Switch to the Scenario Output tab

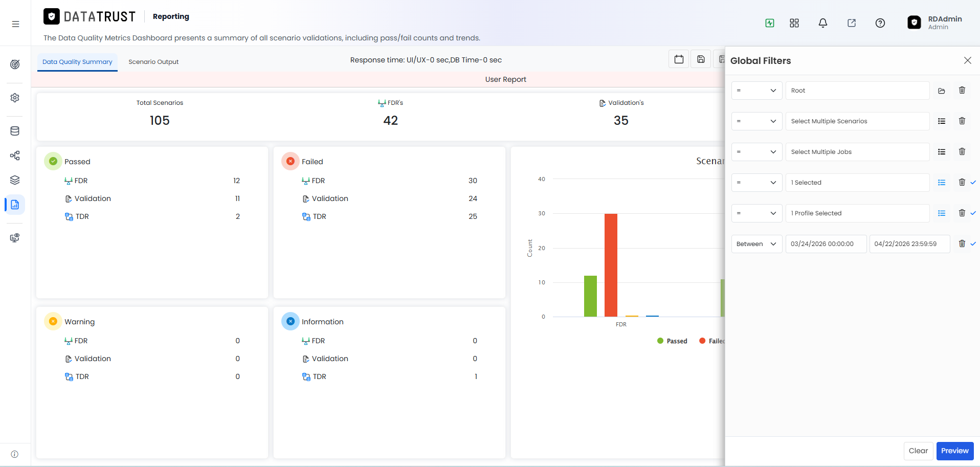(x=153, y=62)
